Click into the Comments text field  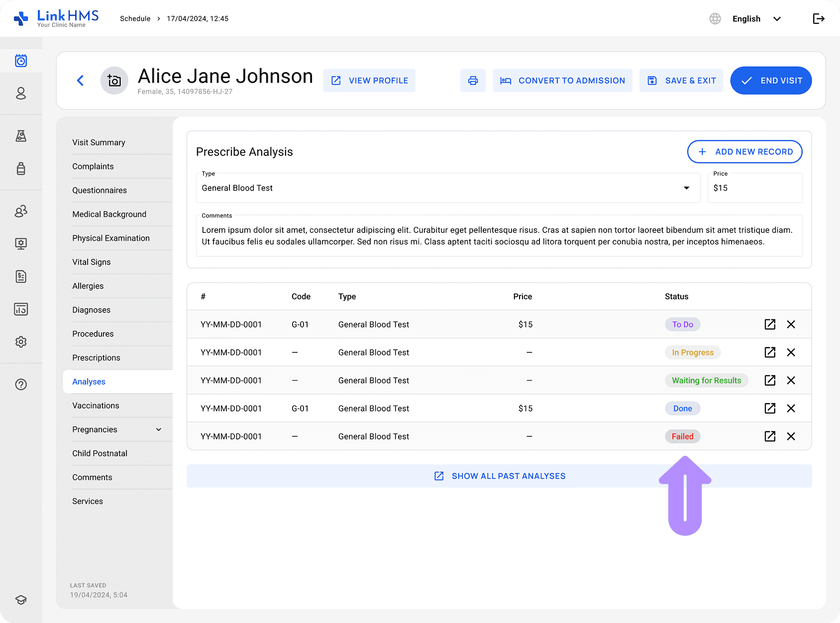(x=499, y=236)
